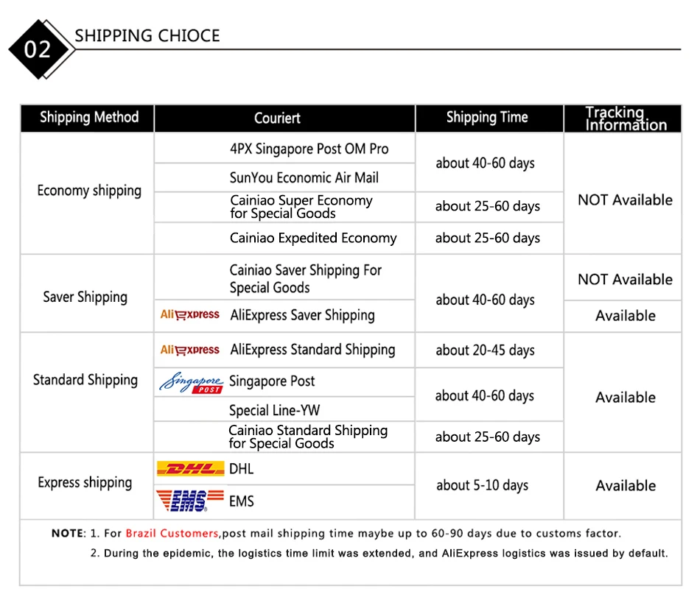Click the SHIPPING CHIOCE section title
700x589 pixels.
point(147,35)
